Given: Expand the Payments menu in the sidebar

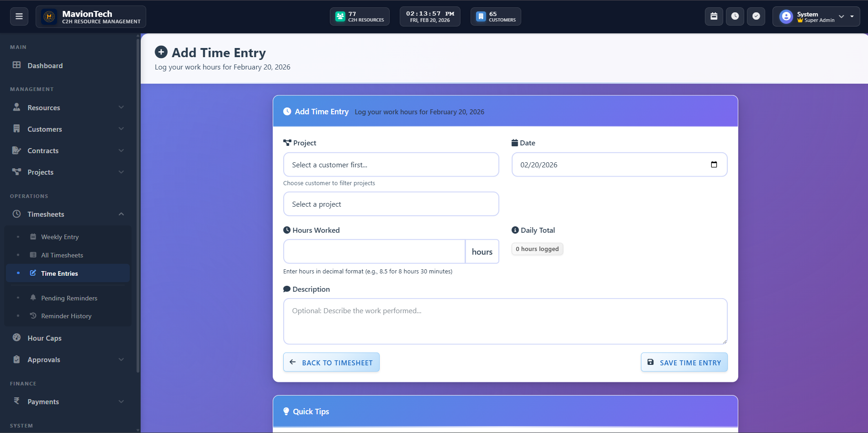Looking at the screenshot, I should point(69,401).
